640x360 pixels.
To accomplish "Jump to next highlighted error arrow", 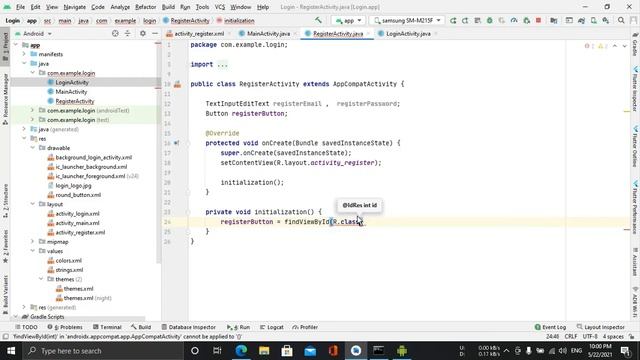I will pyautogui.click(x=624, y=46).
